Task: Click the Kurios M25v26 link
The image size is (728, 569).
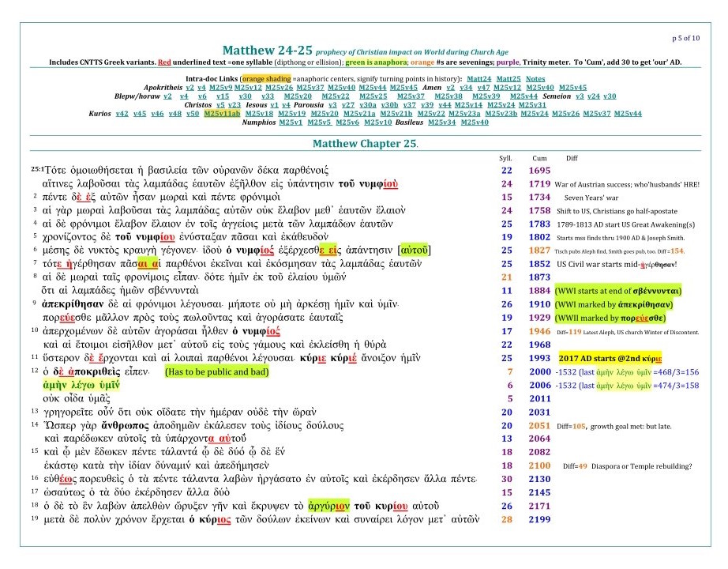Action: tap(565, 114)
